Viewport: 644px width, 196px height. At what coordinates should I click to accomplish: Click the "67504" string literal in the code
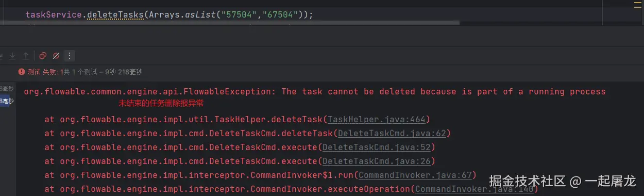pyautogui.click(x=280, y=14)
